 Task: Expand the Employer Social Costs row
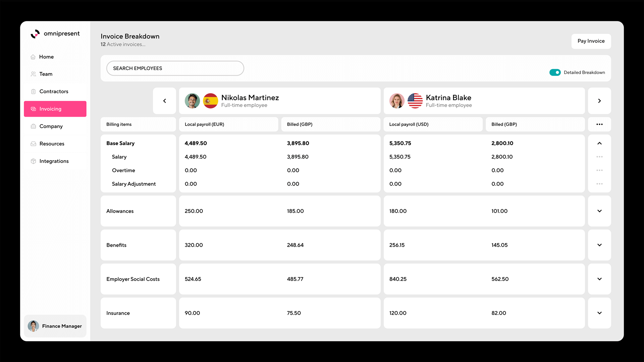599,279
